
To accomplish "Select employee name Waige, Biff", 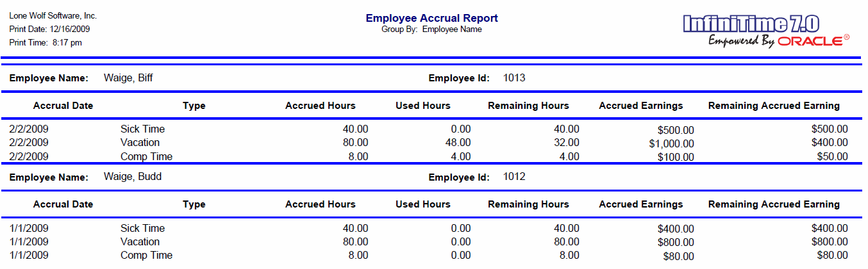I will click(x=128, y=78).
